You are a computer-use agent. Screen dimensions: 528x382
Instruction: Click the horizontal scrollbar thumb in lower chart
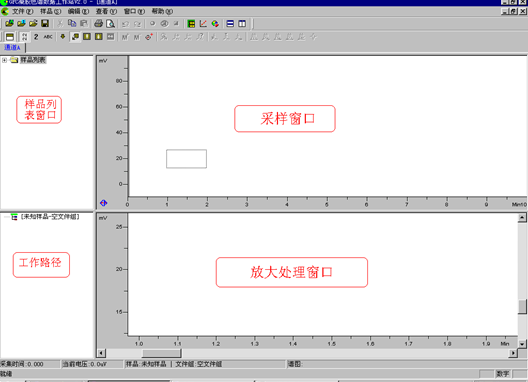point(162,353)
